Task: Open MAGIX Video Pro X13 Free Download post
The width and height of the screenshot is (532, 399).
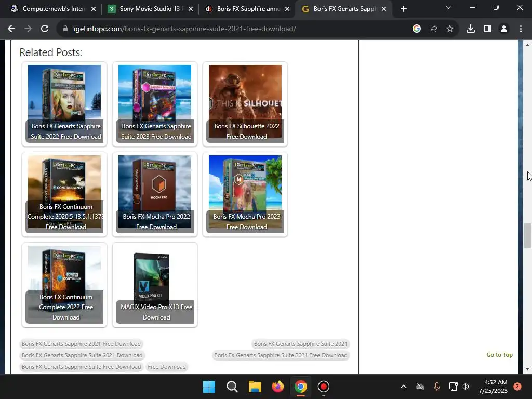Action: click(x=155, y=285)
